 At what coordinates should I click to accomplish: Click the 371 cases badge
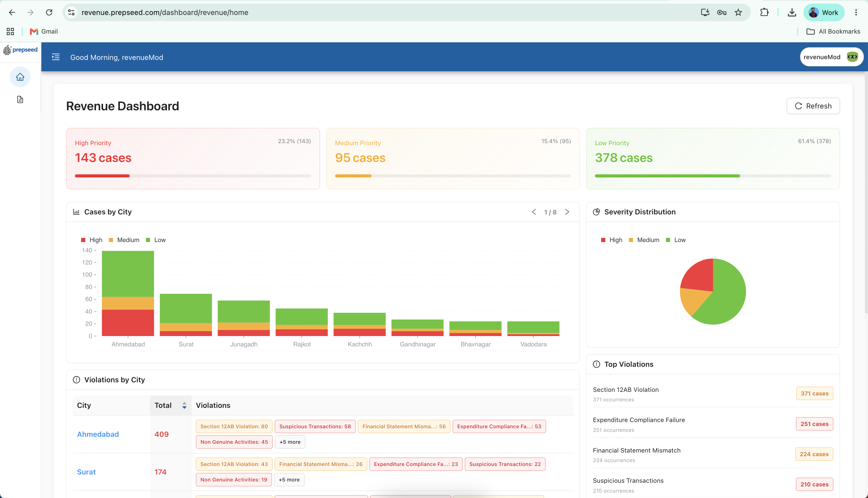814,393
